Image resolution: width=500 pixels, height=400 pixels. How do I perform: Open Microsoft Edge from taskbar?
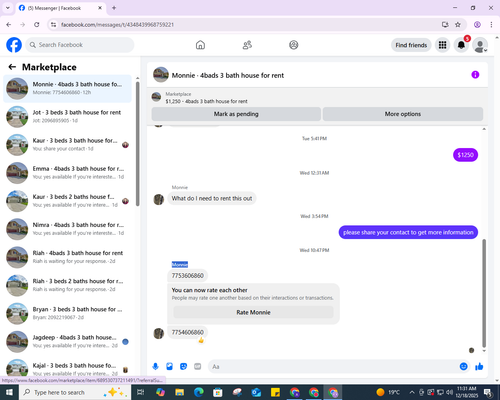(199, 392)
